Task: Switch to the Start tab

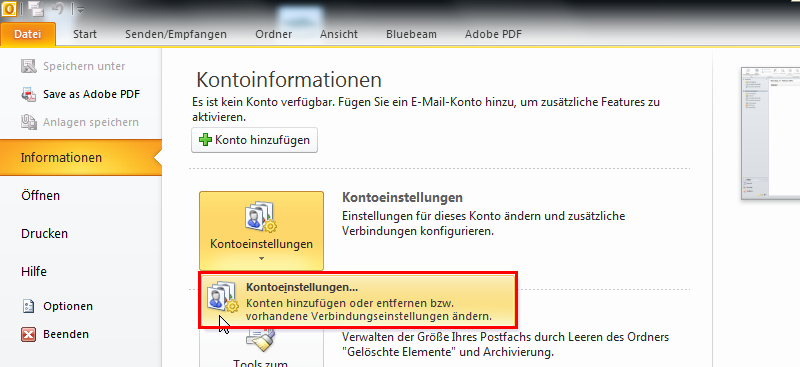Action: coord(85,35)
